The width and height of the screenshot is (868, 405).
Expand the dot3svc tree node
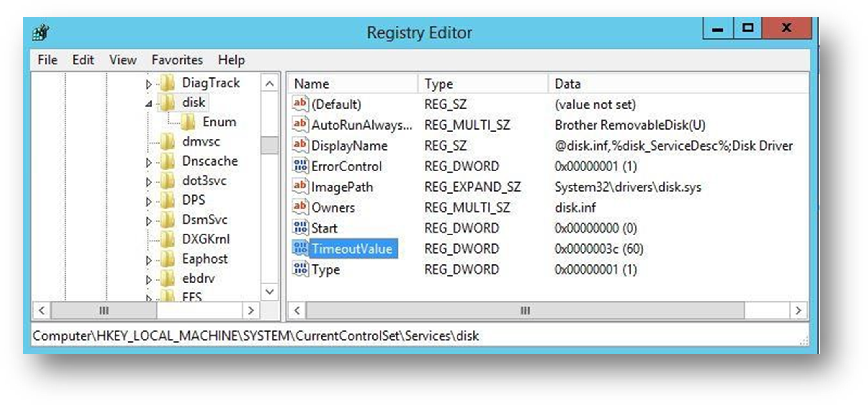point(149,182)
